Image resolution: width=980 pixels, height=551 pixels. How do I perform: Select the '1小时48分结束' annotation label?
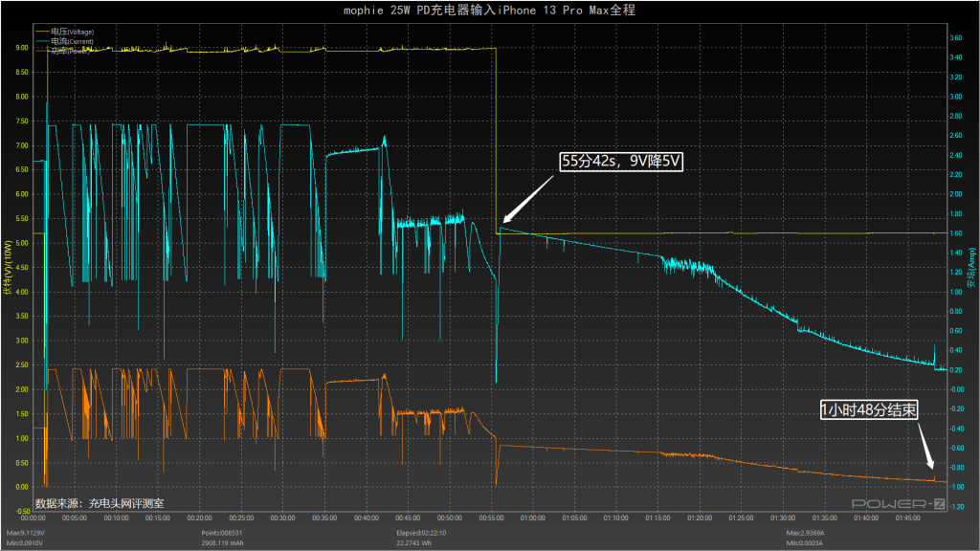pyautogui.click(x=870, y=410)
